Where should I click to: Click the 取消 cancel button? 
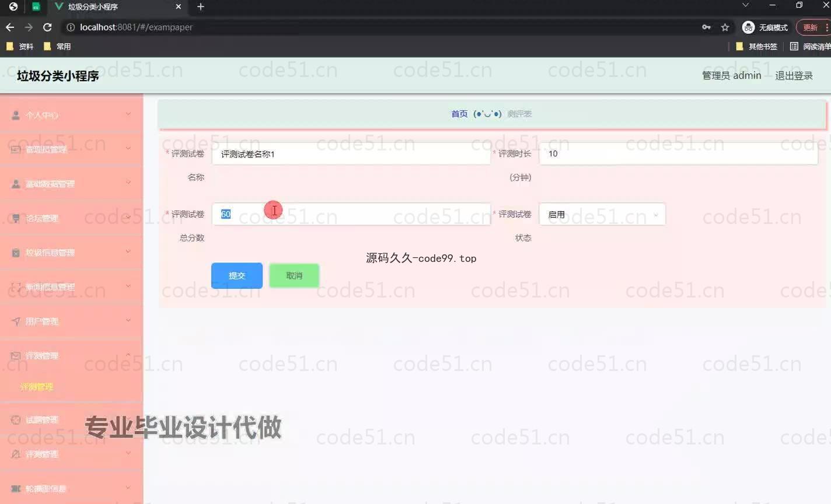point(294,276)
